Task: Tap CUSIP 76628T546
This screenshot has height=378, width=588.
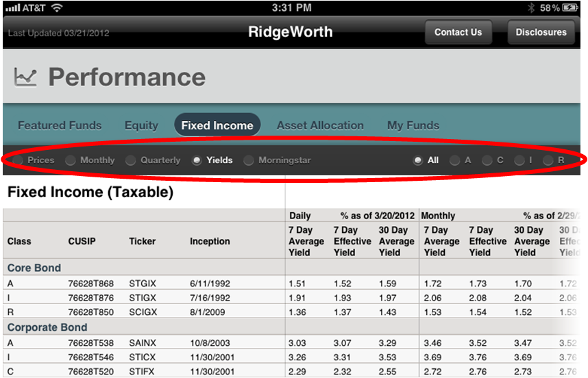Action: point(90,357)
